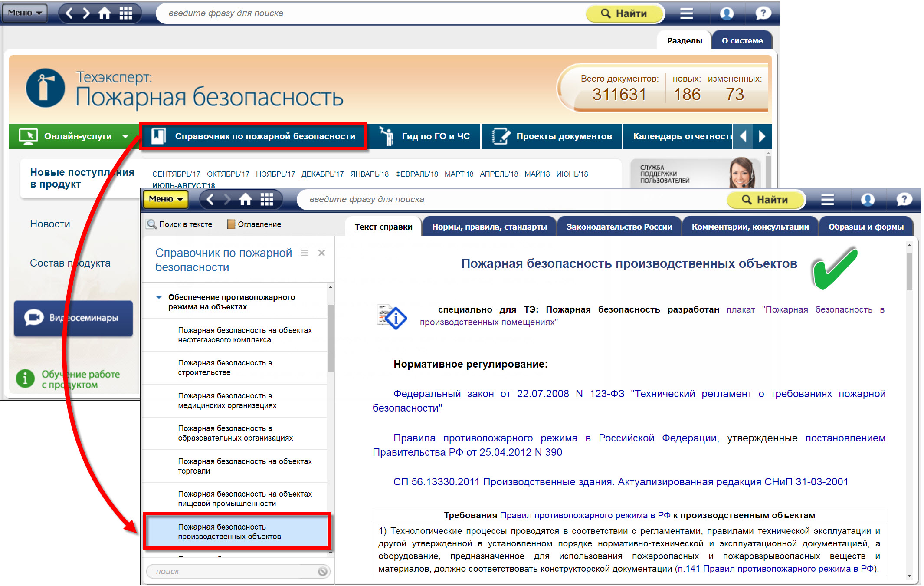Screen dimensions: 924x586
Task: Click the panel options icon beside the Справочник title
Action: pos(305,253)
